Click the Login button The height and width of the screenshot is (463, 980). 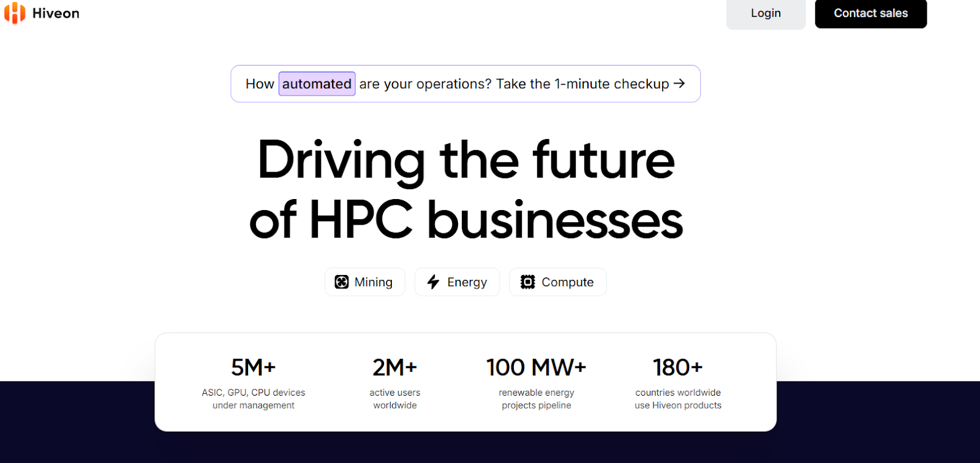766,13
